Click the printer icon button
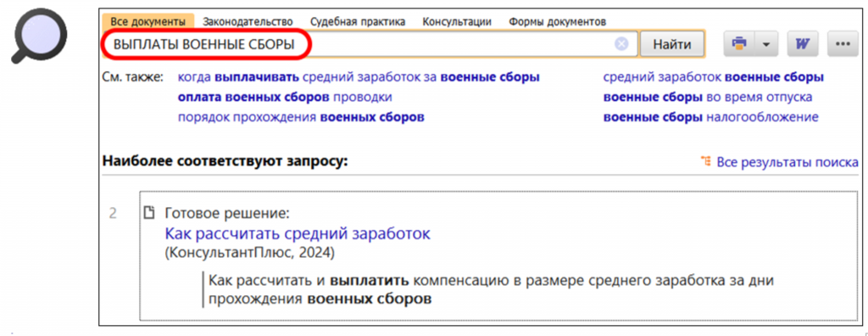 coord(739,44)
